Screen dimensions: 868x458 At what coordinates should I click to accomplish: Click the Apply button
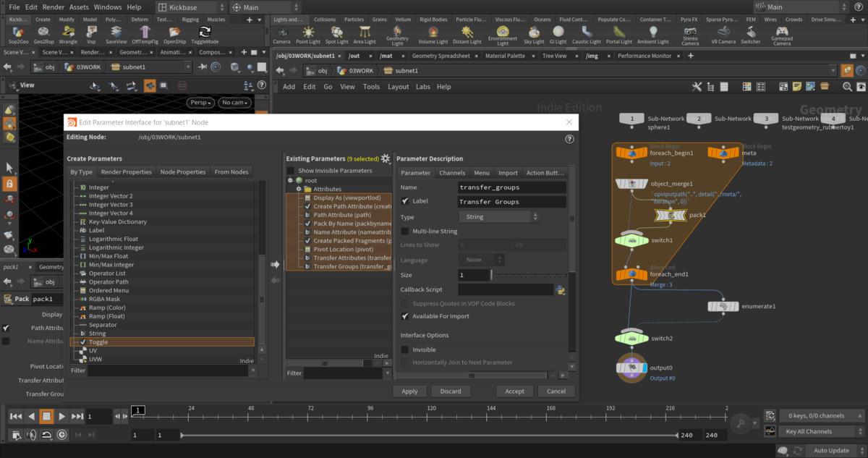point(409,391)
